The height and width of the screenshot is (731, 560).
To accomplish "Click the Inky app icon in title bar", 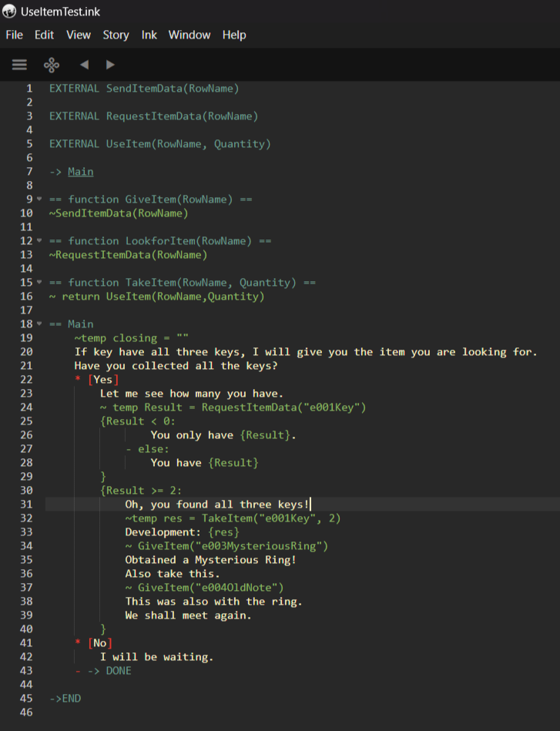I will coord(8,12).
